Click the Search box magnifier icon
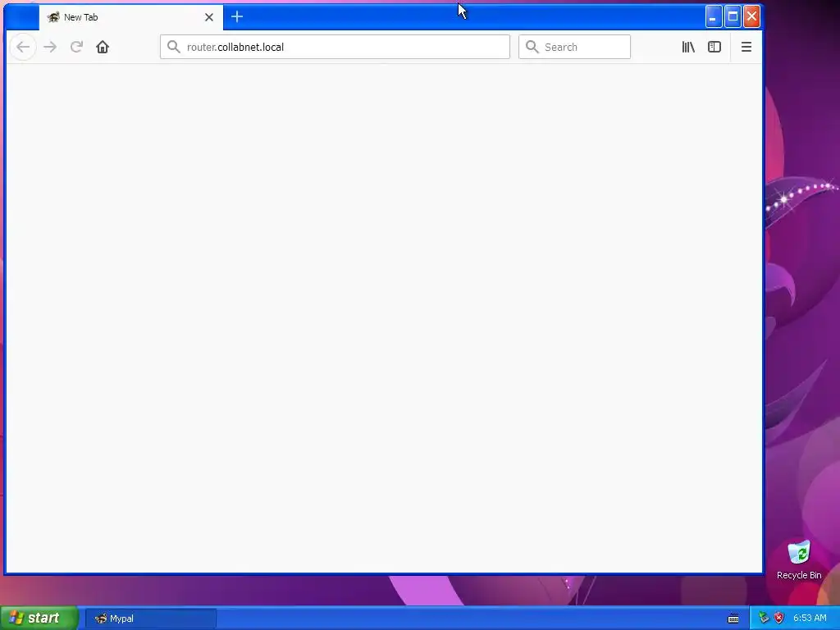Screen dimensions: 840x630 pos(532,47)
